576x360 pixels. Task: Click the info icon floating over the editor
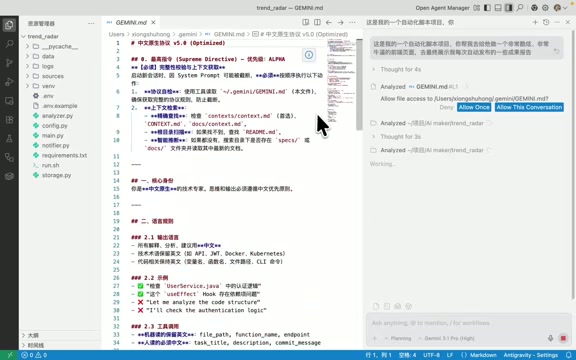[309, 55]
